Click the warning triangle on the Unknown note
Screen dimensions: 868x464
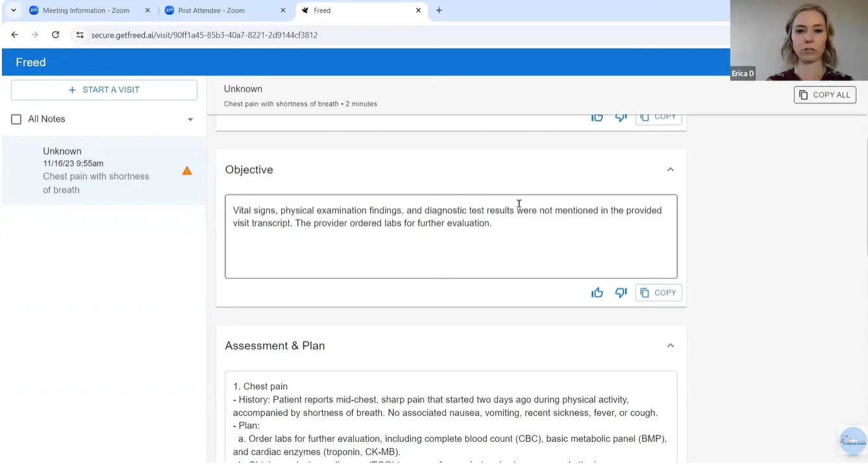pyautogui.click(x=186, y=171)
